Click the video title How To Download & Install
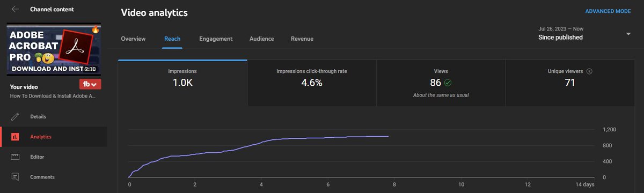 (53, 96)
